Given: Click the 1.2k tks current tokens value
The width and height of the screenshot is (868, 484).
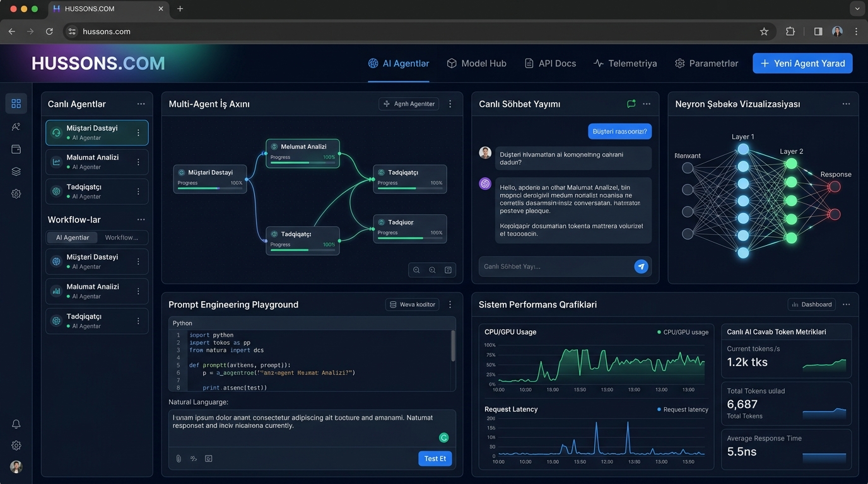Looking at the screenshot, I should (x=748, y=362).
